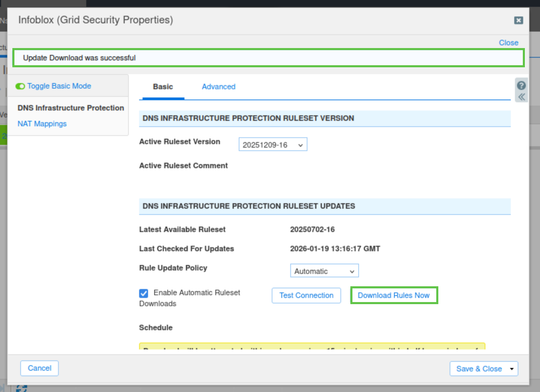
Task: Click the Save & Close button
Action: coord(479,369)
